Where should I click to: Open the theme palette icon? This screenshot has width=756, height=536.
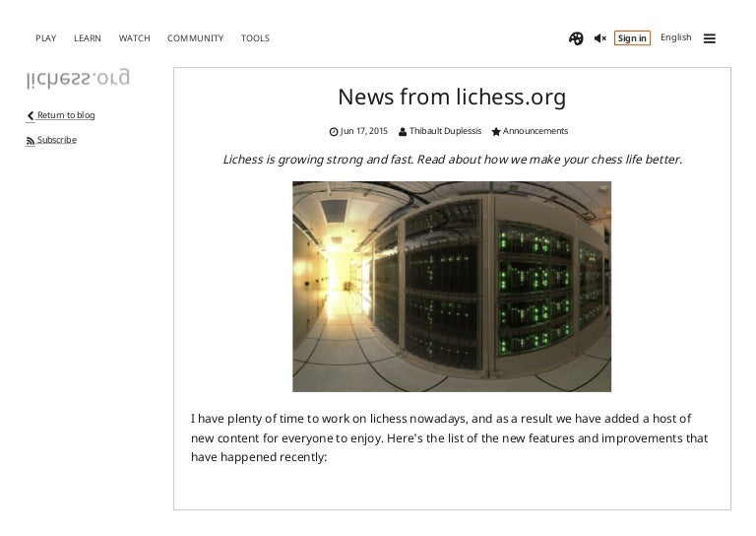coord(576,38)
